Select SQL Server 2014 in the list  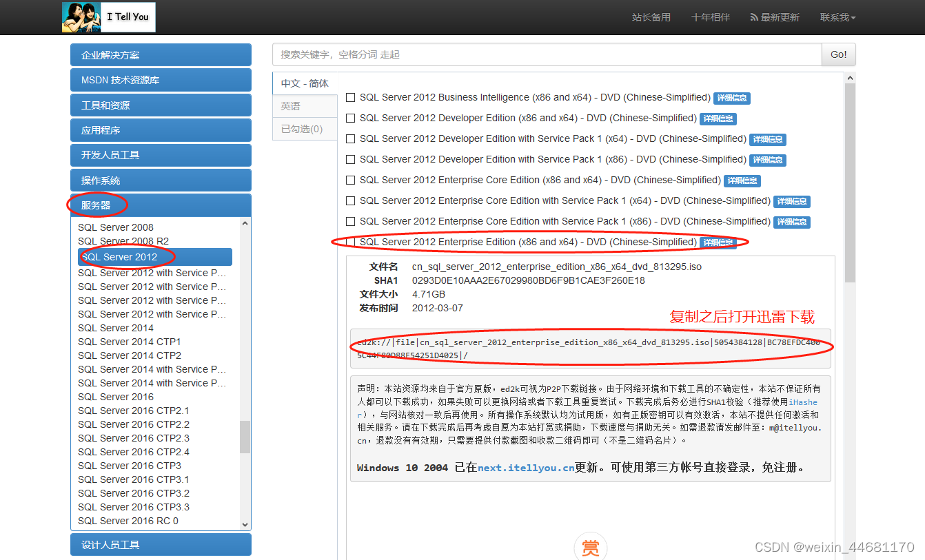click(116, 328)
